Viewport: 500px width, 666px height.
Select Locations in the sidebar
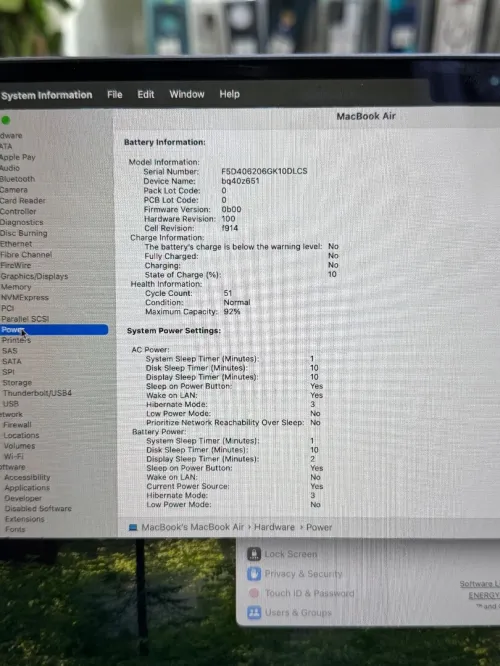[21, 435]
